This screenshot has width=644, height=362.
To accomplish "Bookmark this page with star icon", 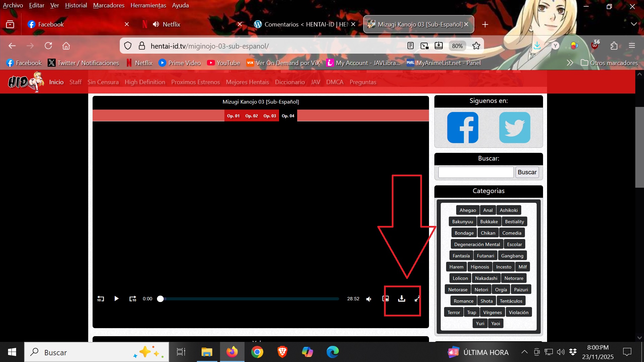I will click(476, 46).
